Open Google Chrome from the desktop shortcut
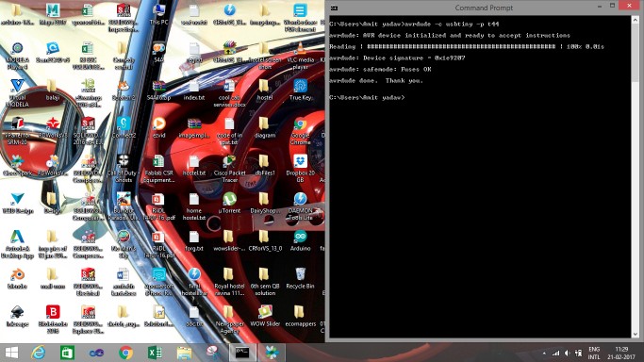The width and height of the screenshot is (644, 362). point(300,131)
